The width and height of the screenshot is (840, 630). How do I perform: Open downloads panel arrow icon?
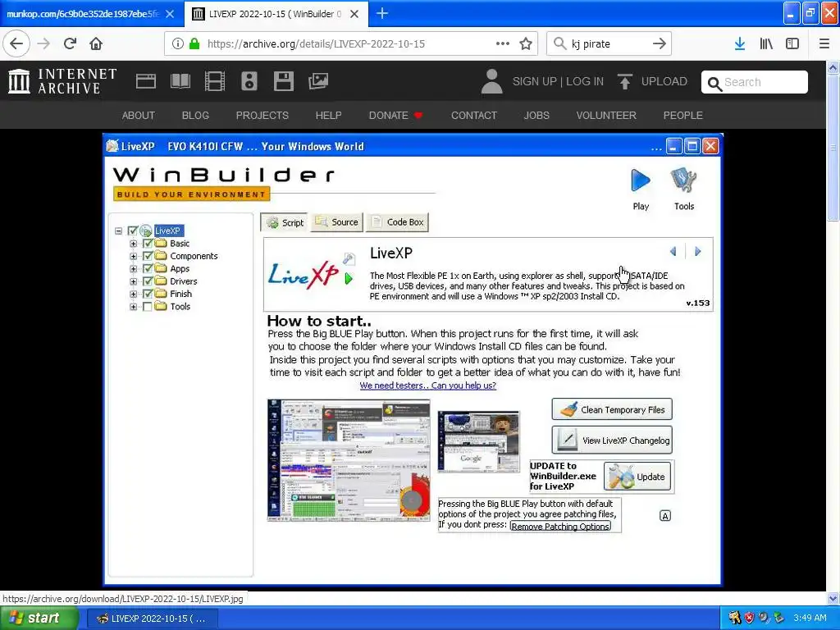point(740,43)
